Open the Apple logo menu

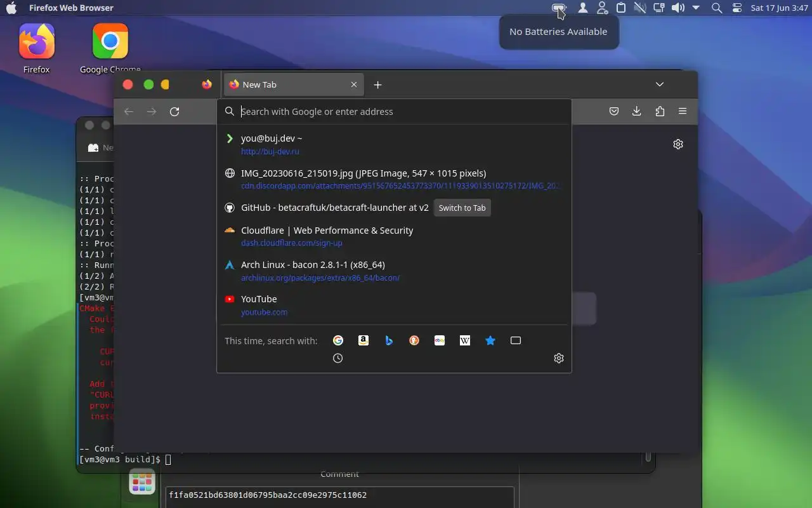tap(11, 8)
